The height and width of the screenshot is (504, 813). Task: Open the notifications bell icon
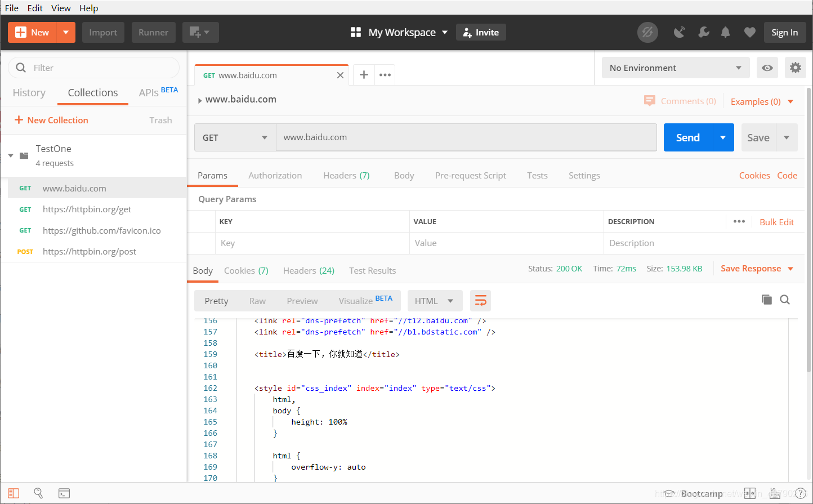(x=726, y=32)
